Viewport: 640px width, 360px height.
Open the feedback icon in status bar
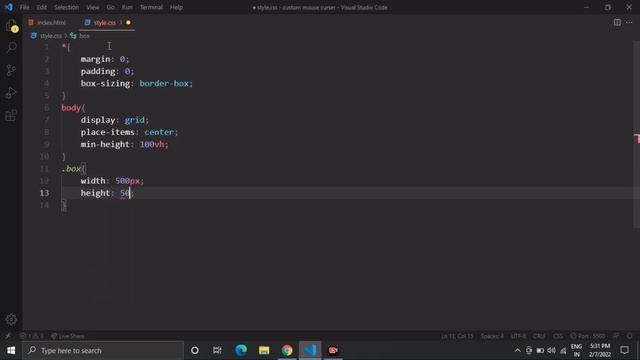[616, 336]
